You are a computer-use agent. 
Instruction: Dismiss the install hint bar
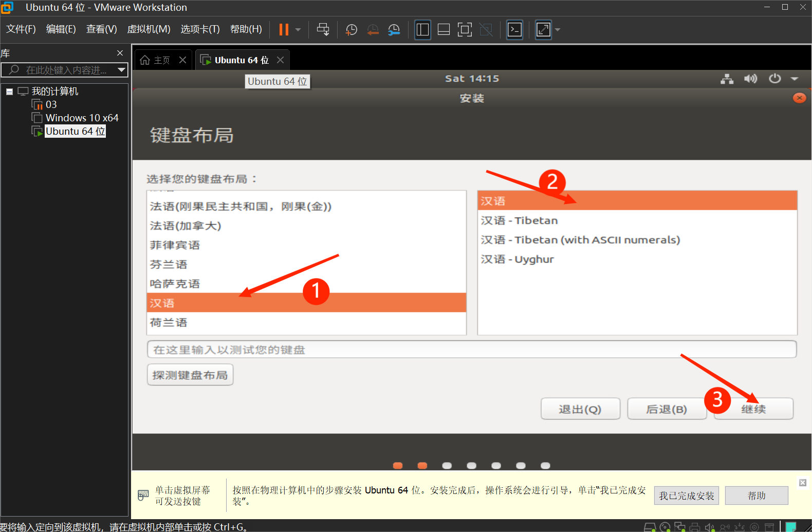[x=803, y=483]
